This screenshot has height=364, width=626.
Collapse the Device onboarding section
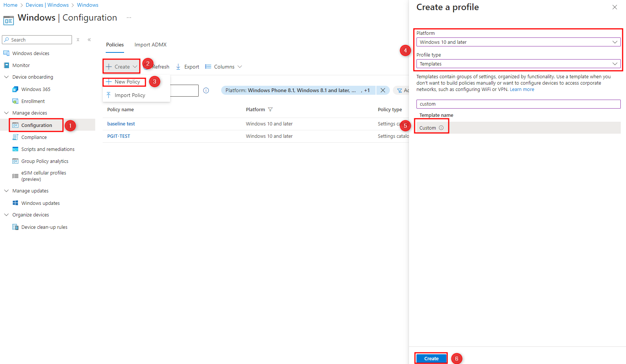pos(6,77)
